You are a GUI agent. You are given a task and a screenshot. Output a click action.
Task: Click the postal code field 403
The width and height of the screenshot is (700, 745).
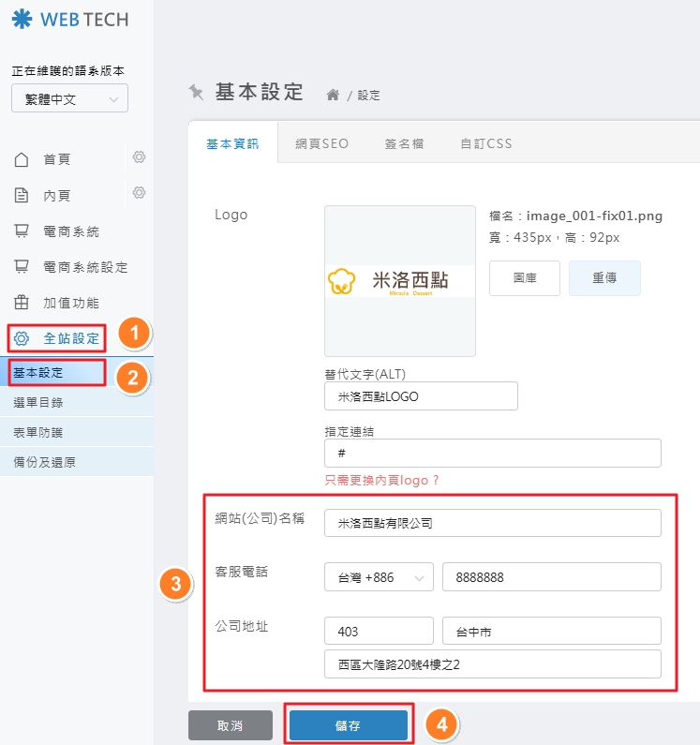pyautogui.click(x=379, y=631)
